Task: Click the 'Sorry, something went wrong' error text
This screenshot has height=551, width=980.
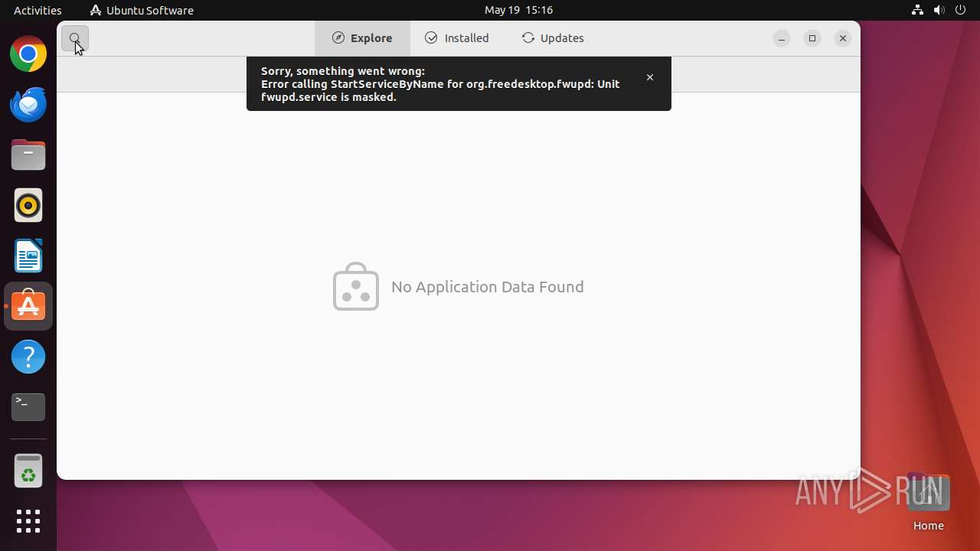Action: coord(343,71)
